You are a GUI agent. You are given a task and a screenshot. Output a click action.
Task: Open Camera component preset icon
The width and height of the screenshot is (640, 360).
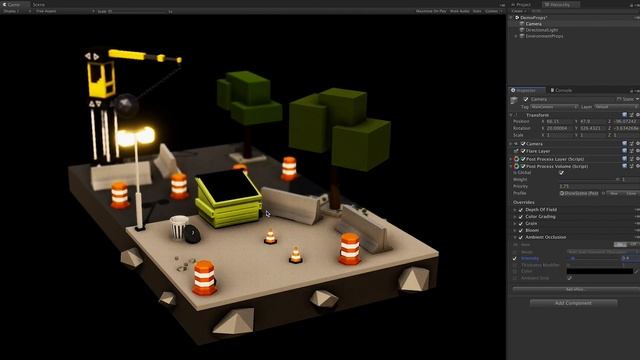point(631,144)
